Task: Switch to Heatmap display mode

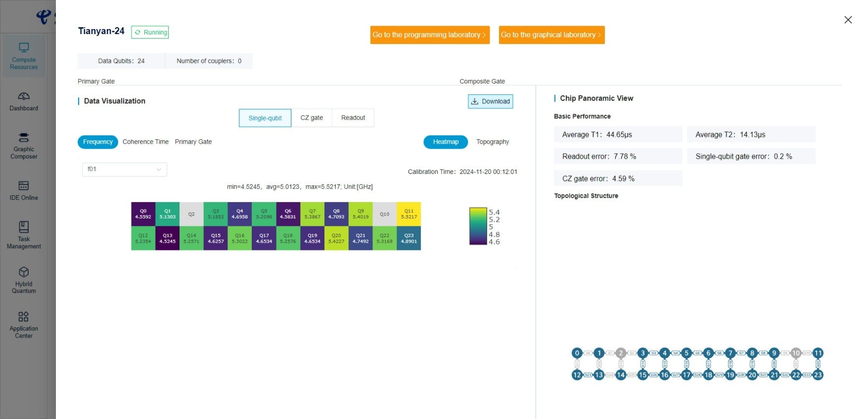Action: click(446, 142)
